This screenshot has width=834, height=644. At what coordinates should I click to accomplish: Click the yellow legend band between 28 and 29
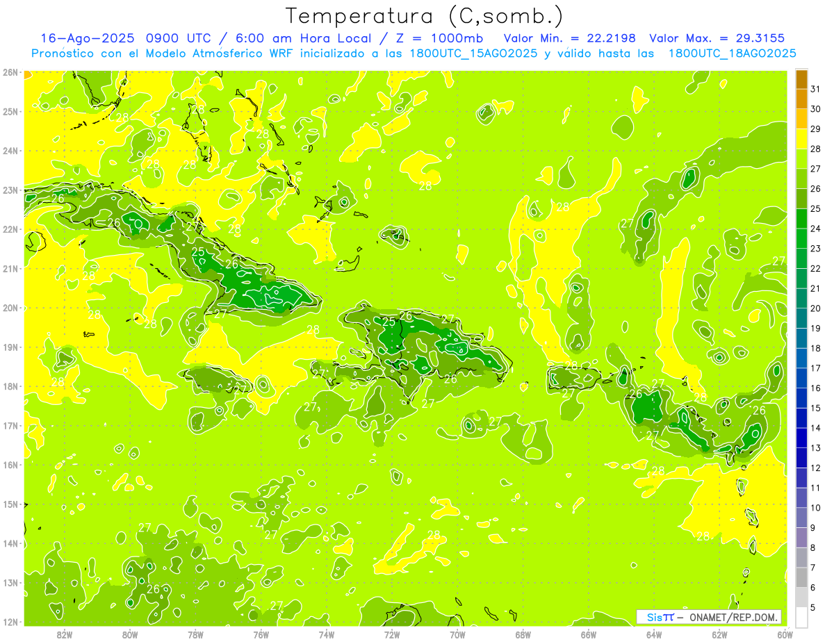[802, 139]
